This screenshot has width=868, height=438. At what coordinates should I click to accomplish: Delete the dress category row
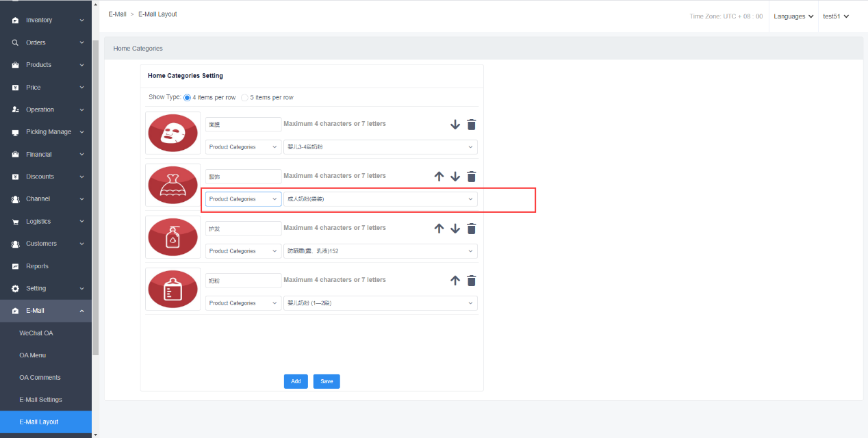click(471, 177)
